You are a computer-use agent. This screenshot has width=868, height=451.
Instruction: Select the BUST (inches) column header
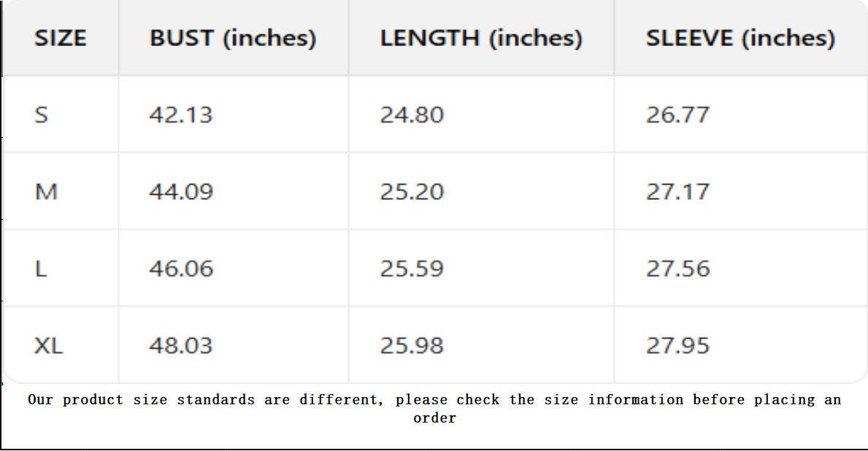(x=233, y=39)
